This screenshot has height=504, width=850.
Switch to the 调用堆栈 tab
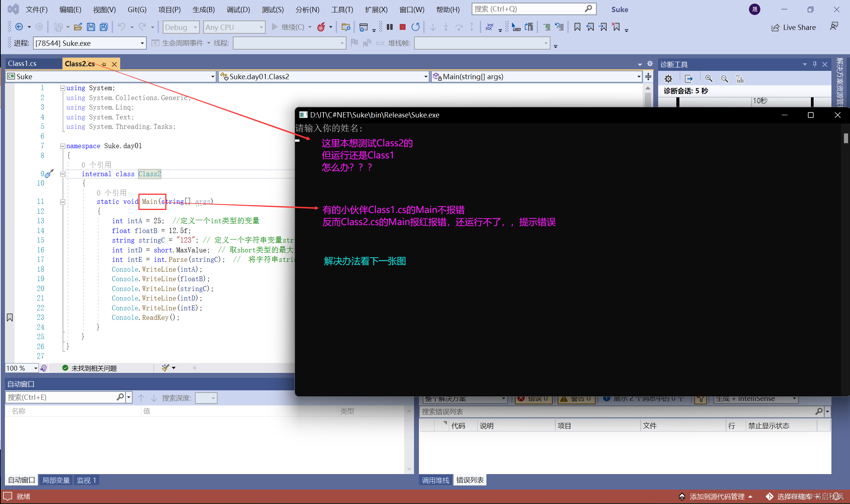click(x=435, y=480)
